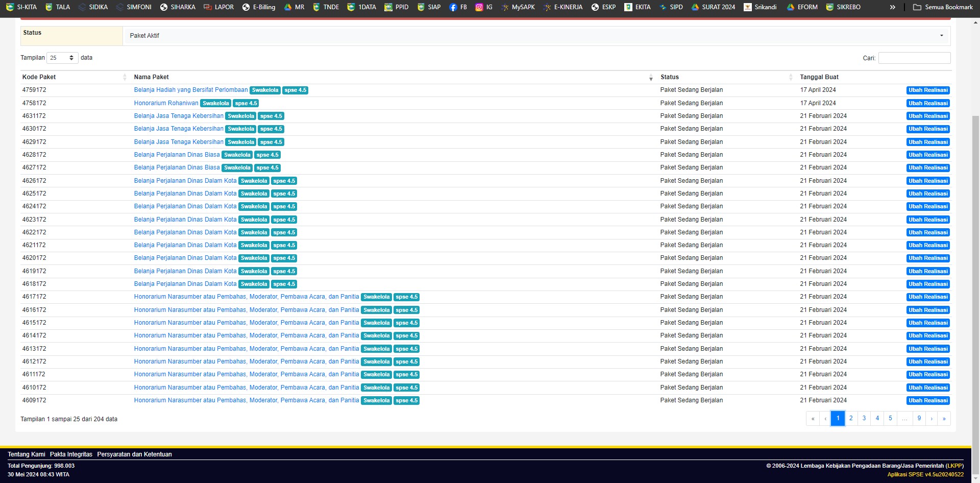Expand the Status Paket Aktif dropdown
This screenshot has height=483, width=980.
point(536,36)
